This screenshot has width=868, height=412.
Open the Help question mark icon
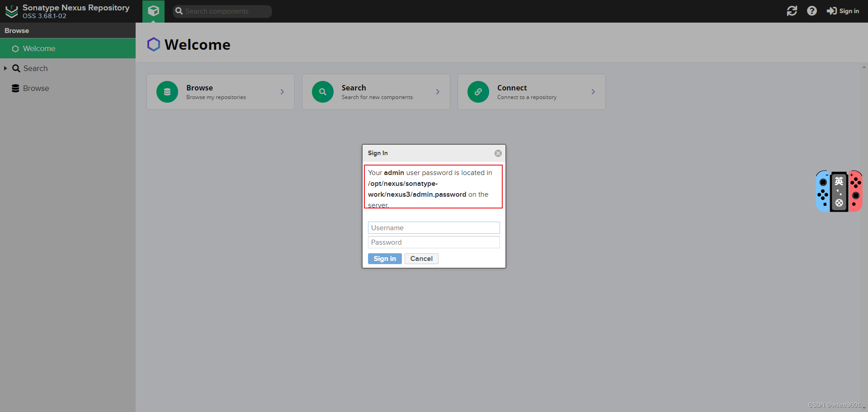(x=812, y=11)
